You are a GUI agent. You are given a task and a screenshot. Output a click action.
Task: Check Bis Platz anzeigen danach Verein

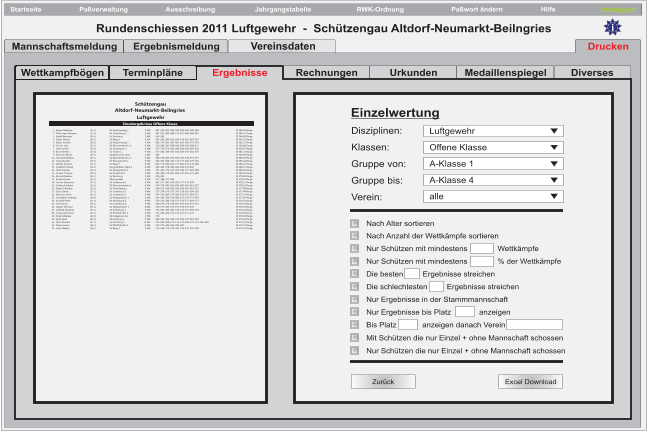point(354,325)
